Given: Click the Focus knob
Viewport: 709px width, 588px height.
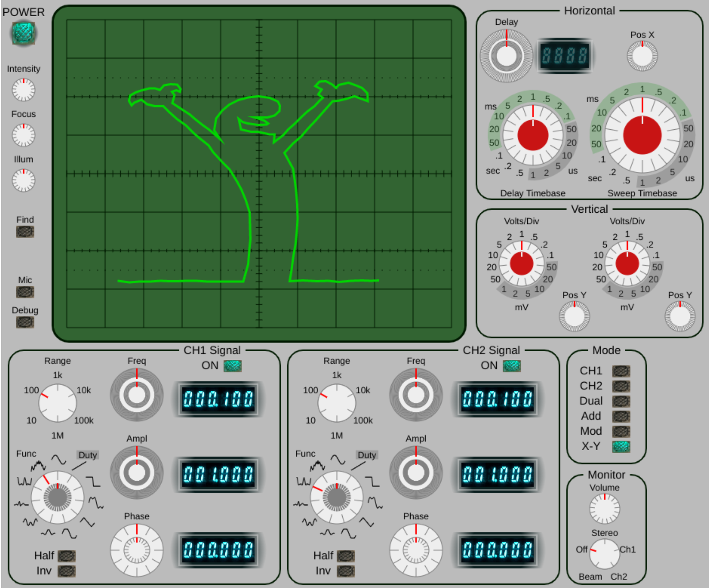Looking at the screenshot, I should pos(24,135).
